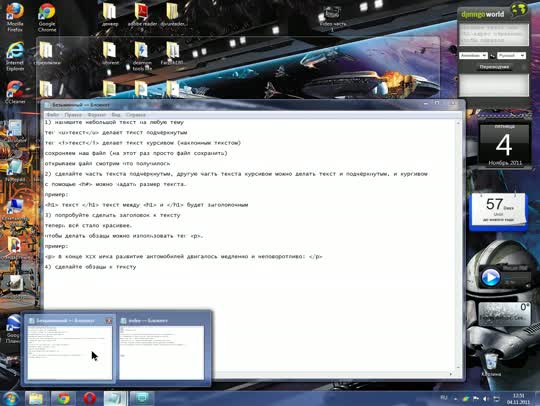Click the translator widget output field
Image resolution: width=540 pixels, height=406 pixels.
(x=494, y=85)
